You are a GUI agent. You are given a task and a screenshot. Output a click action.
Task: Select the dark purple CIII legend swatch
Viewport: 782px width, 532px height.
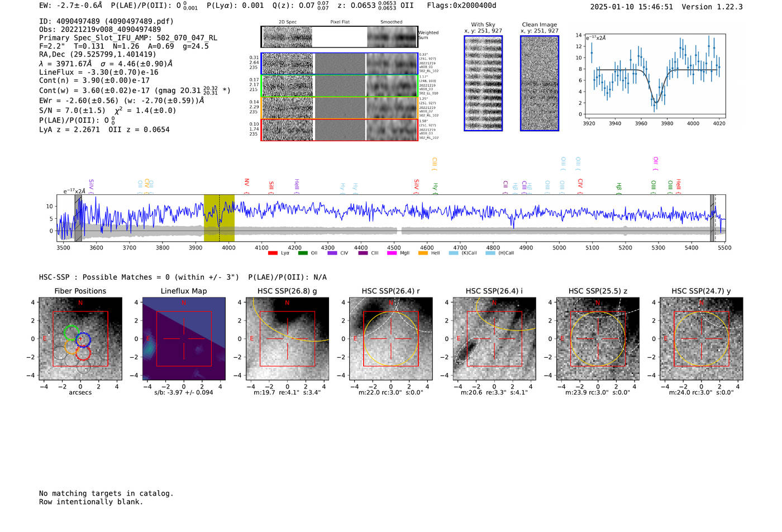click(x=363, y=253)
